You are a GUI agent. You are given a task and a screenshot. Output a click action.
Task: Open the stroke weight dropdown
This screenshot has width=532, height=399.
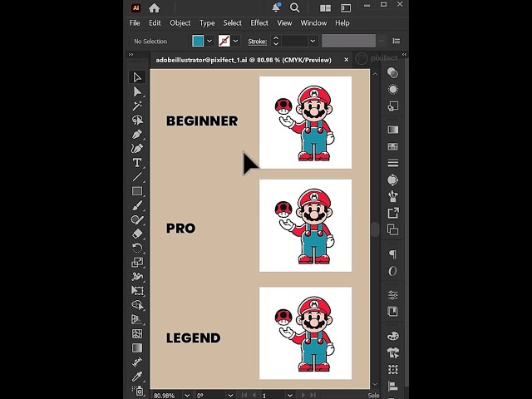click(313, 41)
